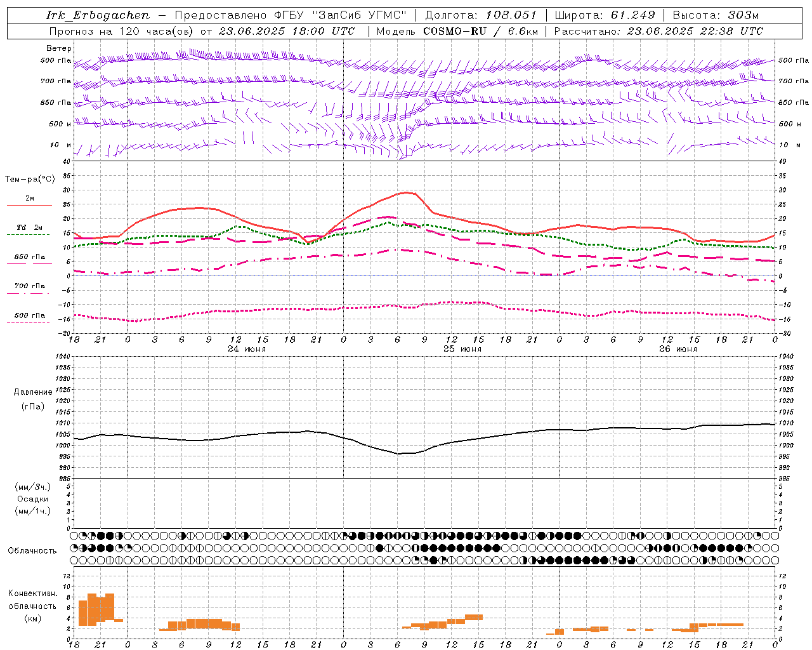
Task: Click the 'Долгота: 108.051' longitude value
Action: click(481, 15)
